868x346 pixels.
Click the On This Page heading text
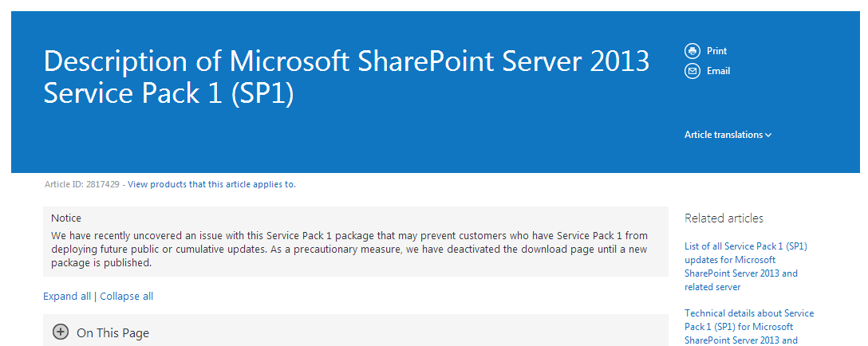point(113,332)
